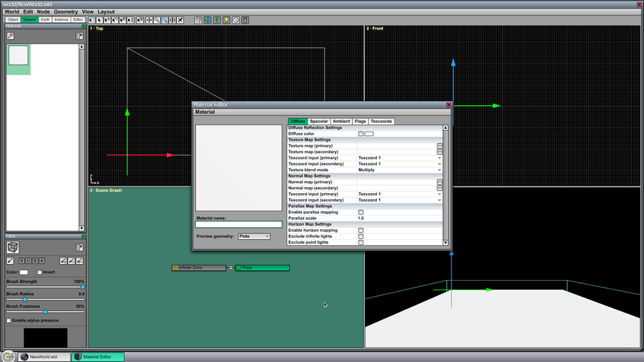644x362 pixels.
Task: Check the Invert checkbox
Action: click(x=40, y=272)
